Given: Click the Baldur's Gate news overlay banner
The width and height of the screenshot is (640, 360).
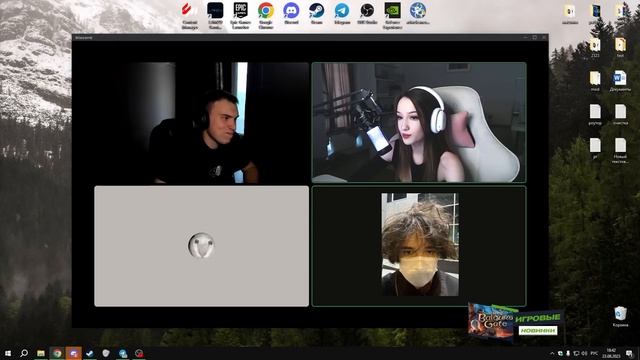Looking at the screenshot, I should (x=515, y=322).
